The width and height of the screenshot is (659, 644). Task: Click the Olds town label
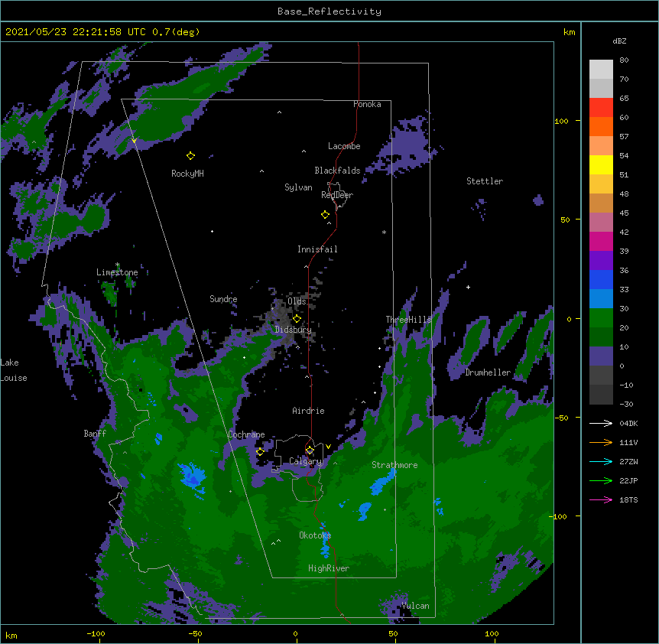pos(297,301)
